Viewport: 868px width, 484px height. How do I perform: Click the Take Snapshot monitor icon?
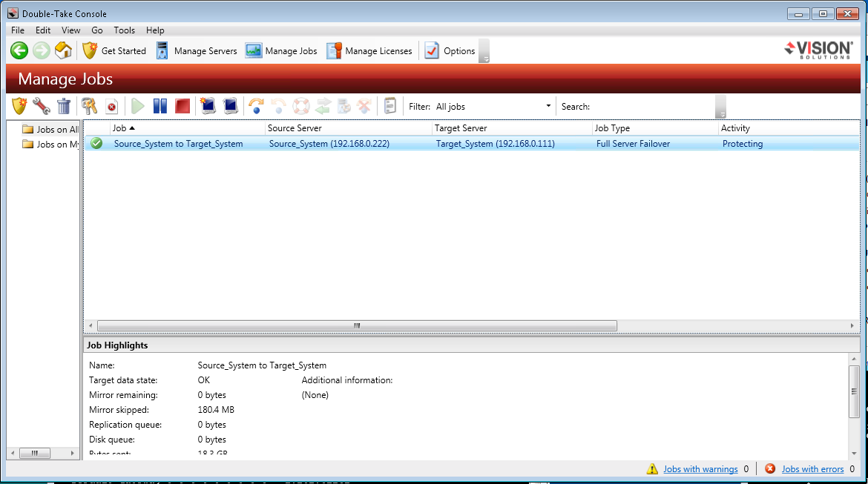coord(208,106)
